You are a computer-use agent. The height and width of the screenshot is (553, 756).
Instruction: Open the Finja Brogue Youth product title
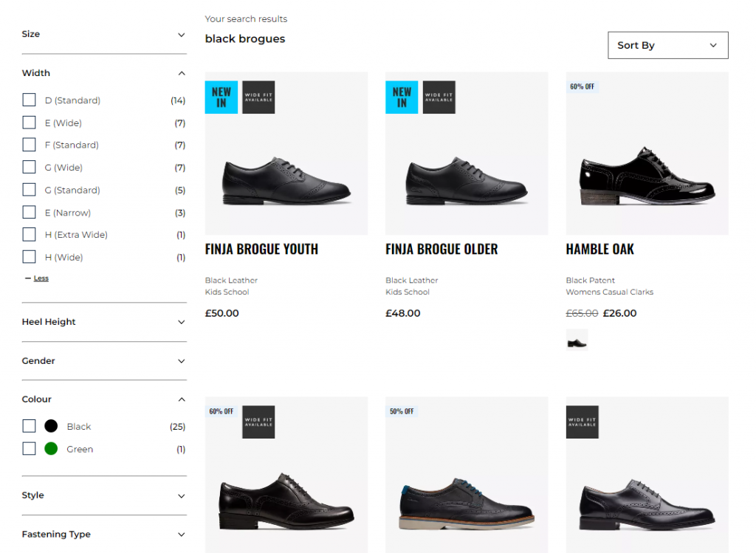(x=261, y=250)
